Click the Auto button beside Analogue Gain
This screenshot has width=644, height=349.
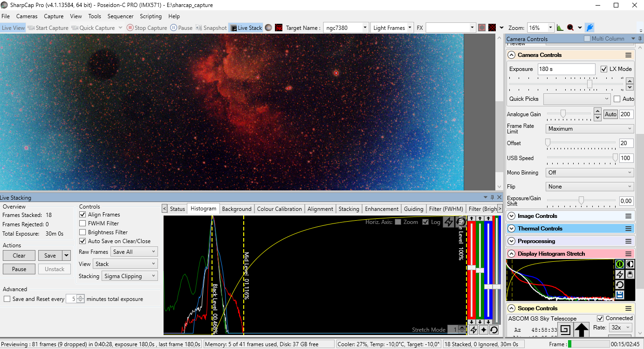[x=610, y=114]
